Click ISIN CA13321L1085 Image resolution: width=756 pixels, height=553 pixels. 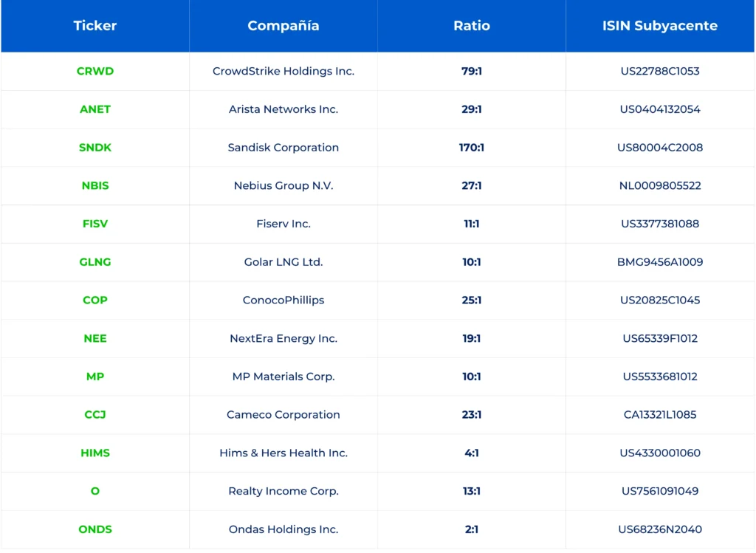[x=660, y=415]
